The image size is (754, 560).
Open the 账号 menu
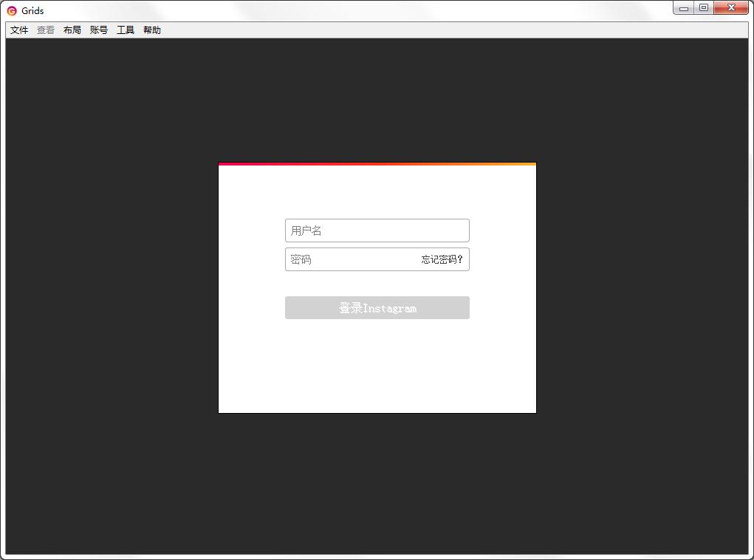click(98, 30)
